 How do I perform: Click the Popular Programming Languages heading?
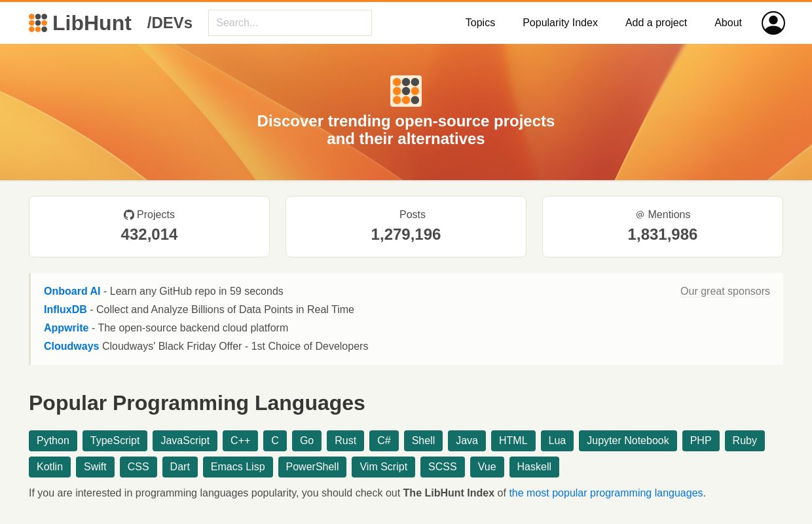197,403
